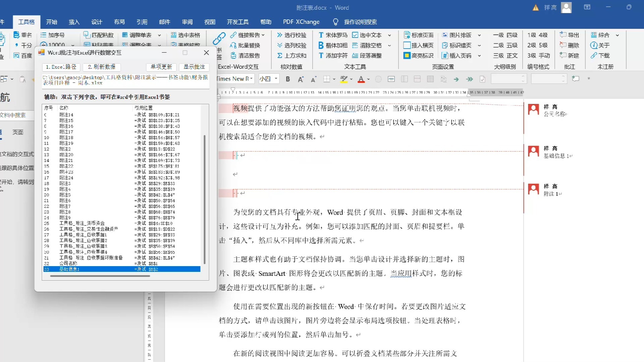Click the 段落调整 paragraph adjust icon
Image resolution: width=644 pixels, height=362 pixels.
point(355,56)
